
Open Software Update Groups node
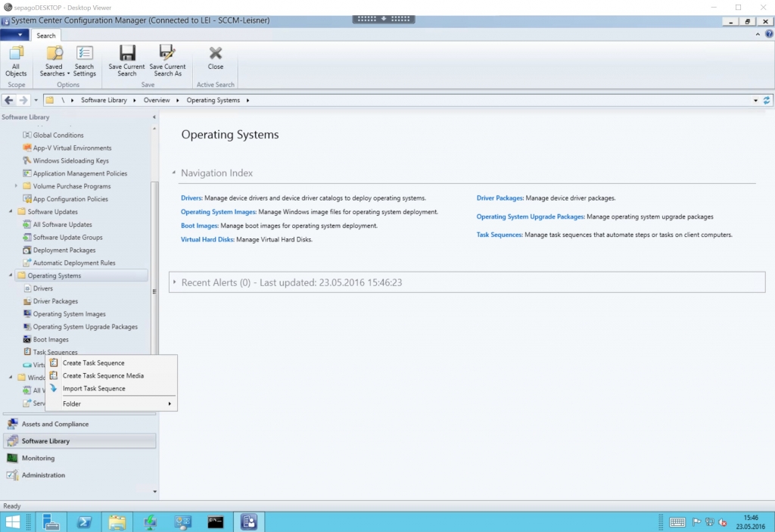(x=67, y=238)
